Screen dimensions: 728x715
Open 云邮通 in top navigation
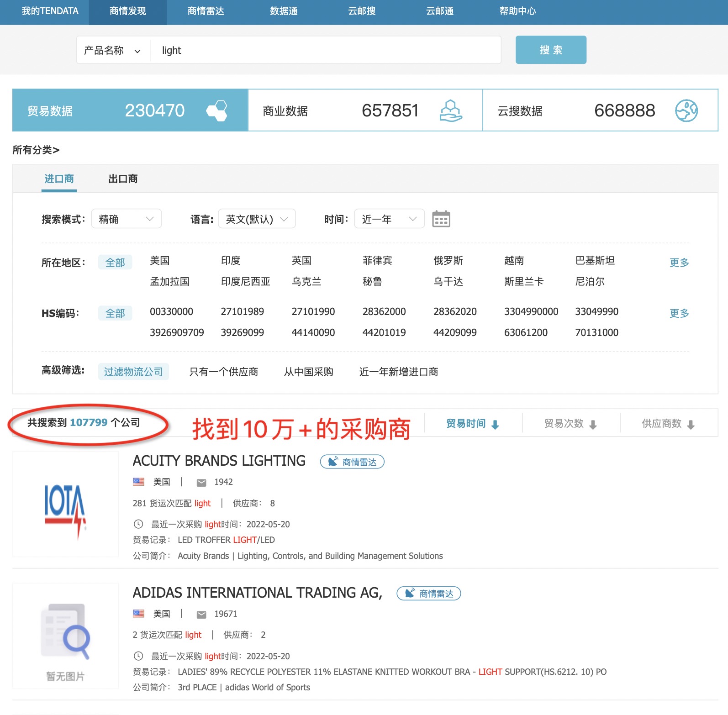coord(440,11)
